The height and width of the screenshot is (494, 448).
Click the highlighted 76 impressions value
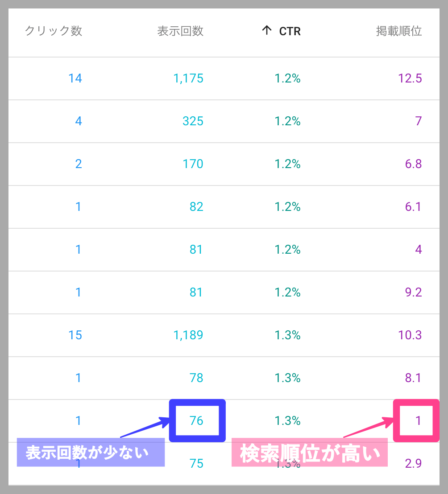click(x=196, y=420)
